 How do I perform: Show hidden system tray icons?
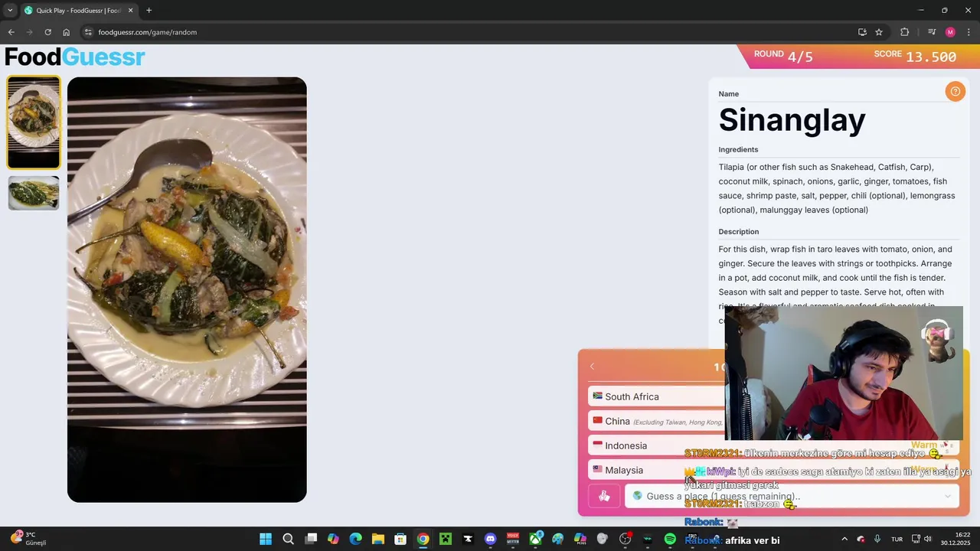point(844,539)
